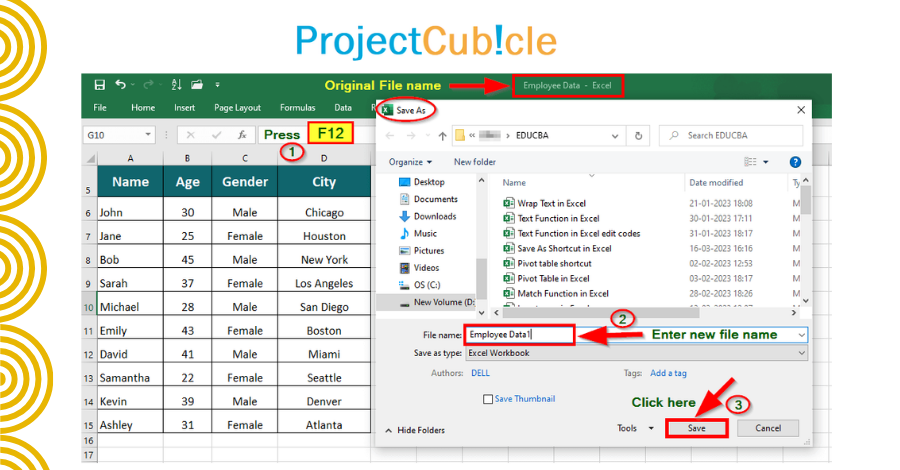The image size is (900, 470).
Task: Click the Sort A to Z icon
Action: [176, 85]
